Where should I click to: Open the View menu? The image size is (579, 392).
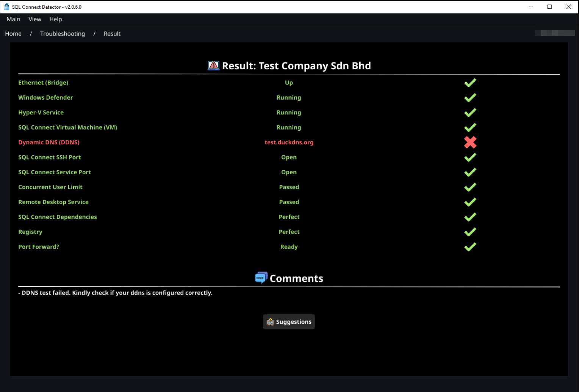[x=35, y=19]
